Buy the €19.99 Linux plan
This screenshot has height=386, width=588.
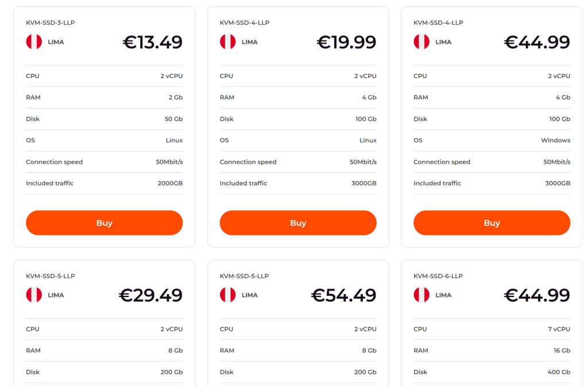(x=298, y=223)
